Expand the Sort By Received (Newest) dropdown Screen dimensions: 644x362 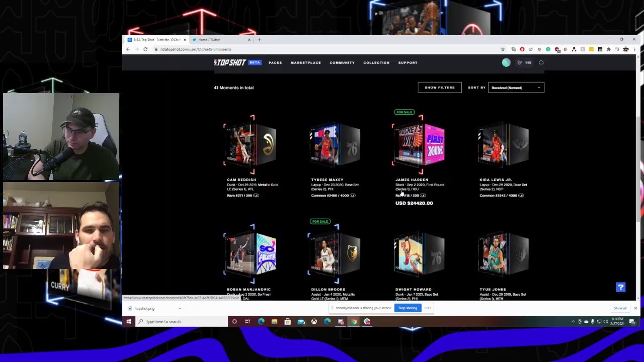point(516,87)
